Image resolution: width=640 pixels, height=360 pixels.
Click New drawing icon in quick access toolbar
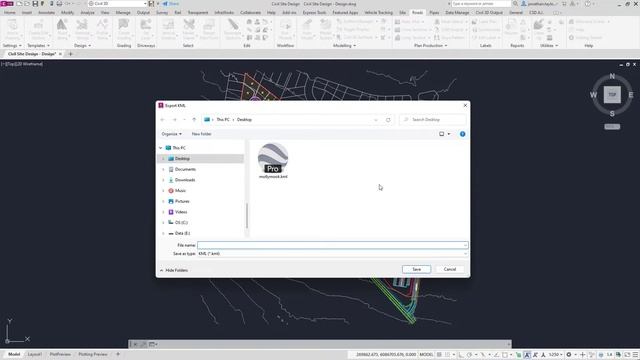tap(19, 4)
